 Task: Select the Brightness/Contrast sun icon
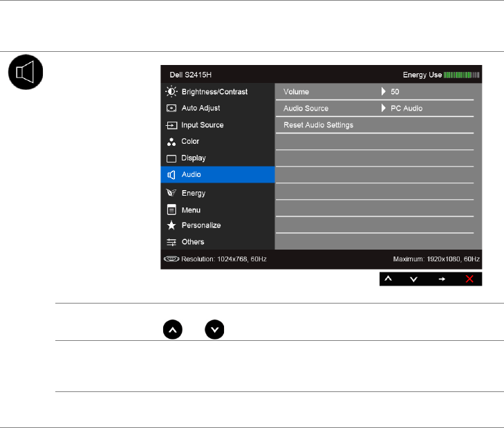point(171,92)
